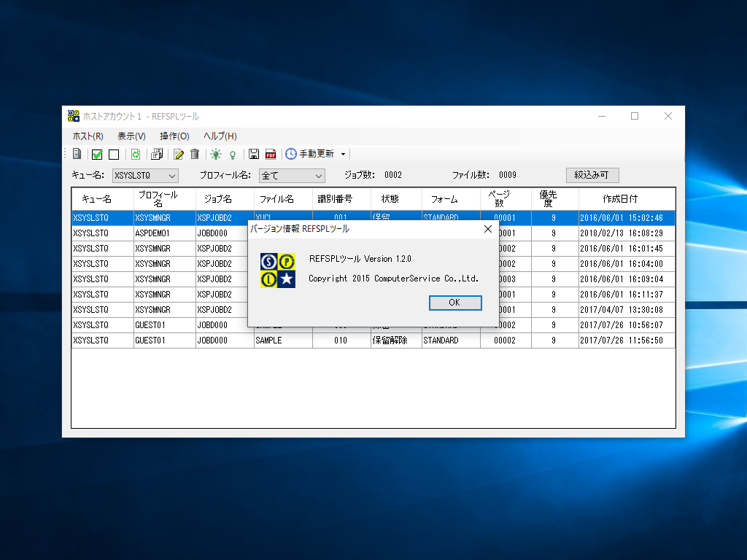
Task: Minimize the REFSPLツール main window
Action: tap(602, 116)
